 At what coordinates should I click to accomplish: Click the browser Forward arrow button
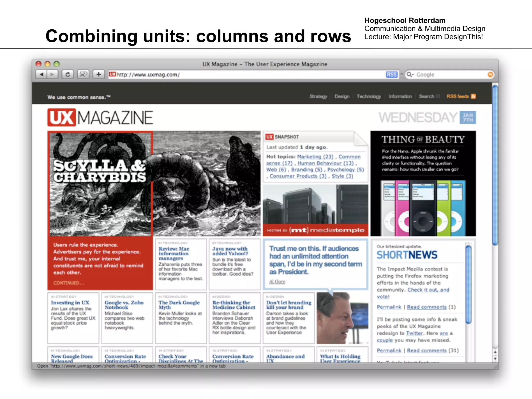(x=52, y=75)
